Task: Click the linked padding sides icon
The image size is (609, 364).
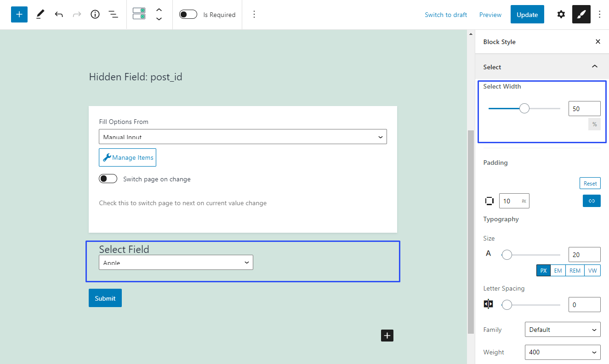Action: point(592,201)
